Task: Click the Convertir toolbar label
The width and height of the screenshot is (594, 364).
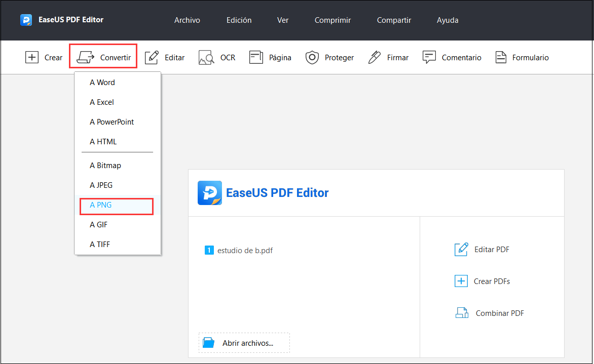Action: point(116,58)
